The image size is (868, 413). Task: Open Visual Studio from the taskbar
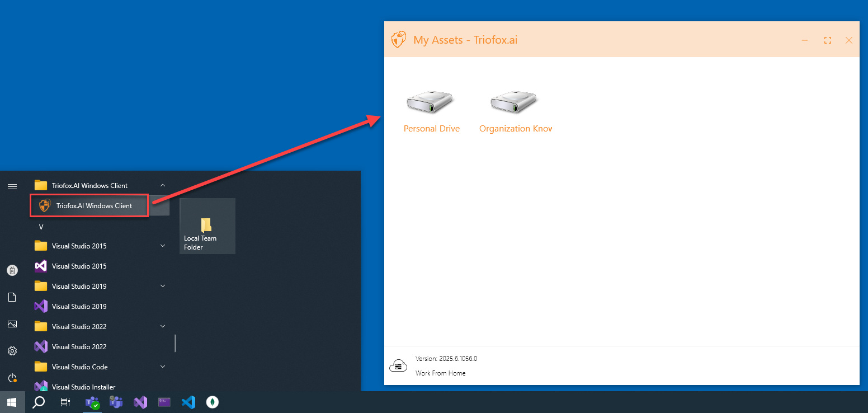pyautogui.click(x=140, y=402)
